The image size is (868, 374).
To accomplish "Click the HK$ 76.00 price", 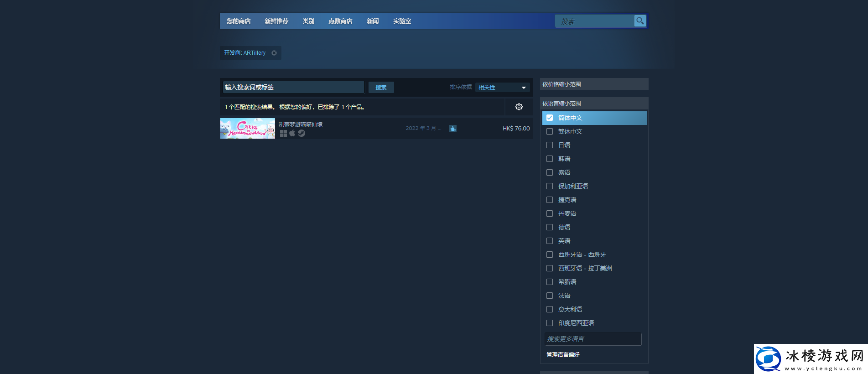I will click(x=516, y=129).
